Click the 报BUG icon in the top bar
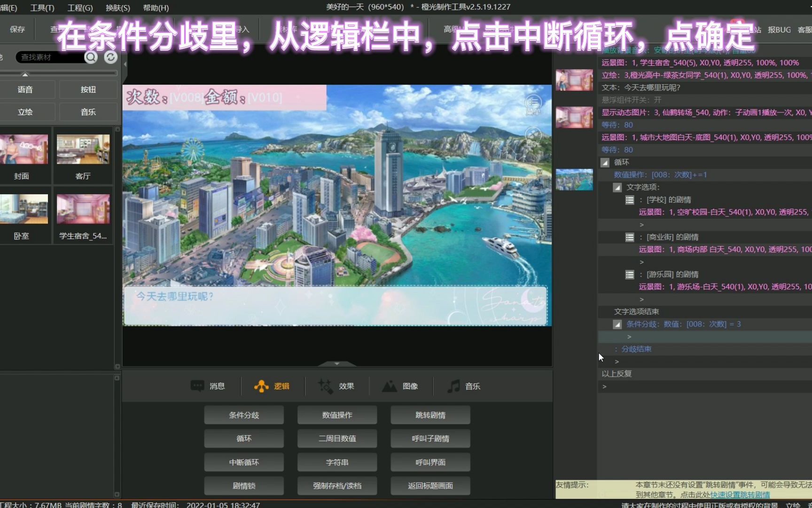 [x=779, y=29]
